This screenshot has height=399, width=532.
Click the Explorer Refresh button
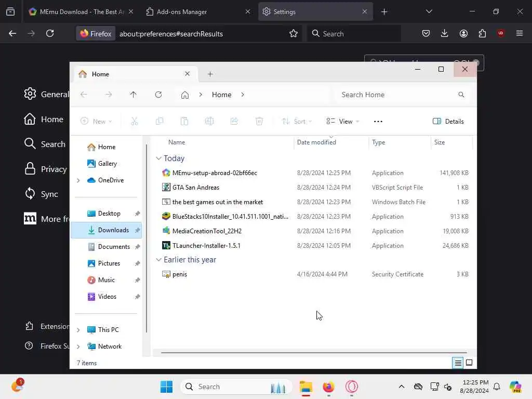(158, 95)
